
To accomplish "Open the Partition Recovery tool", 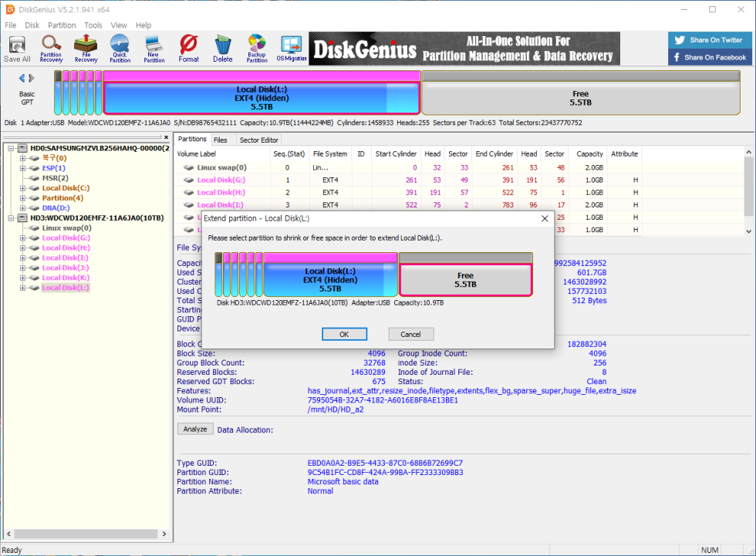I will (52, 48).
